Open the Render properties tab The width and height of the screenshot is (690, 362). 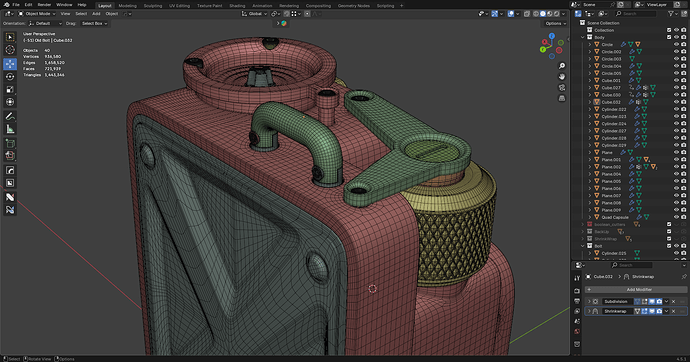[x=577, y=291]
